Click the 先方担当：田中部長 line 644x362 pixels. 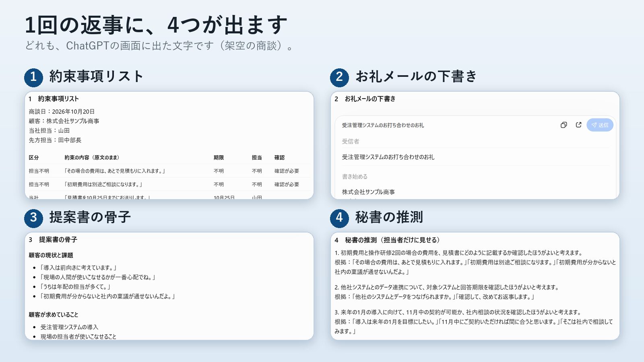55,140
